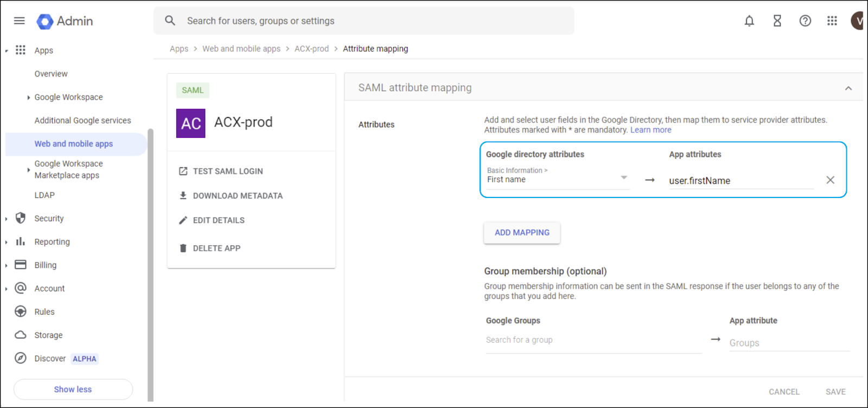Open the notifications bell

749,21
